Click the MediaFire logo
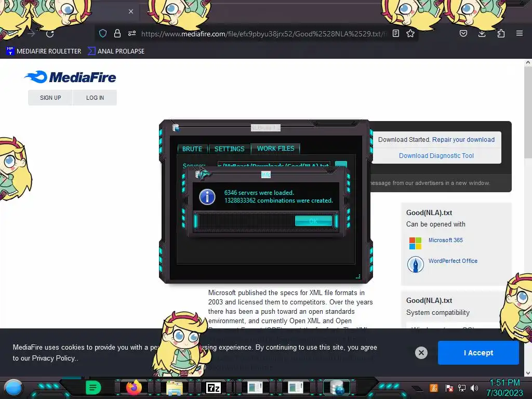 70,77
